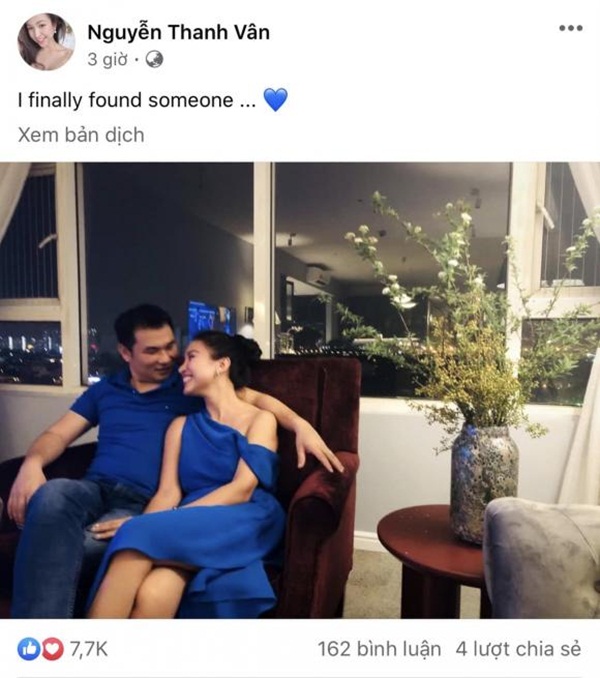Click the public globe privacy icon
The width and height of the screenshot is (600, 678).
(154, 59)
